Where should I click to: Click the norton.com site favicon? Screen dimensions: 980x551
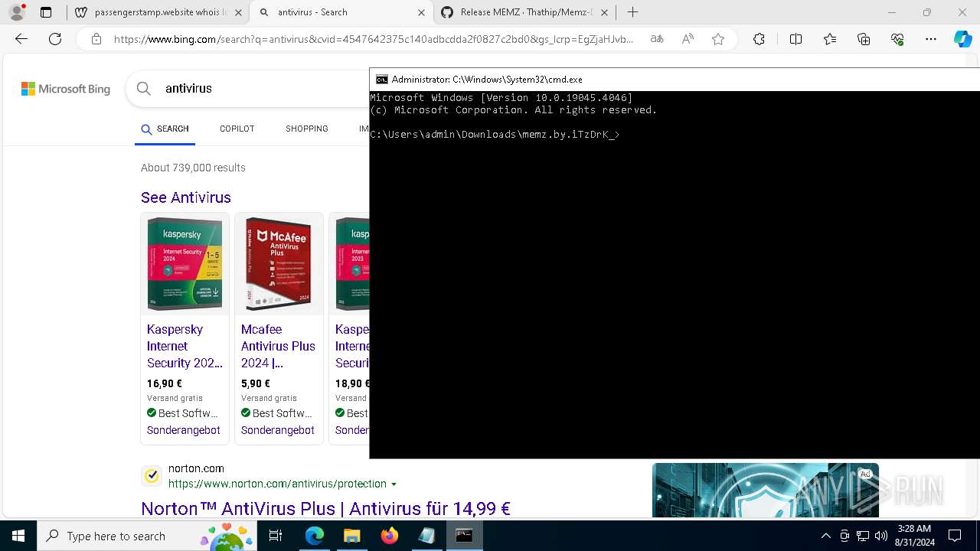(152, 476)
